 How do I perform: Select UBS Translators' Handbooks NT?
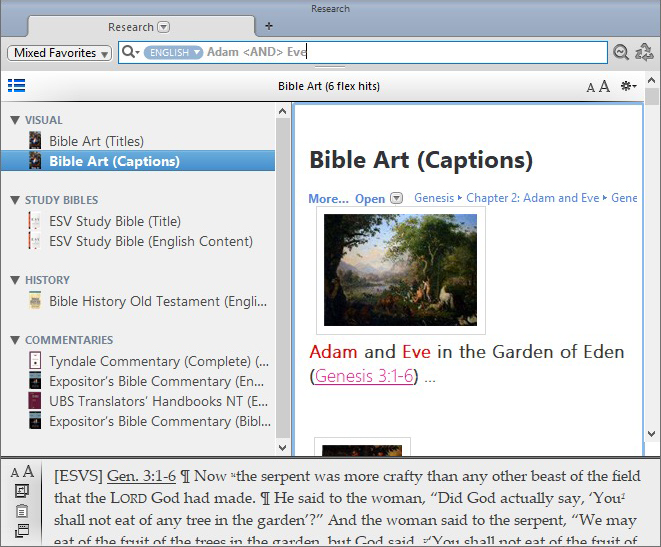(x=158, y=401)
